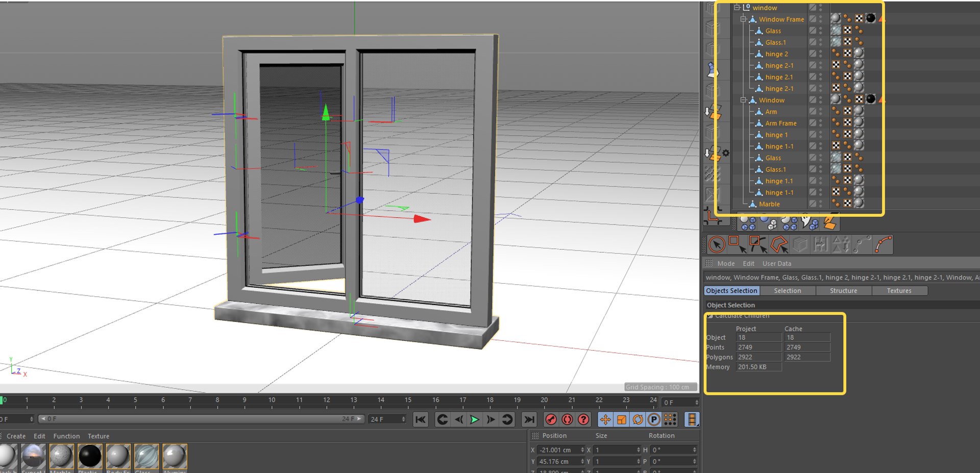Select the black material swatch
Viewport: 980px width, 473px height.
(90, 456)
